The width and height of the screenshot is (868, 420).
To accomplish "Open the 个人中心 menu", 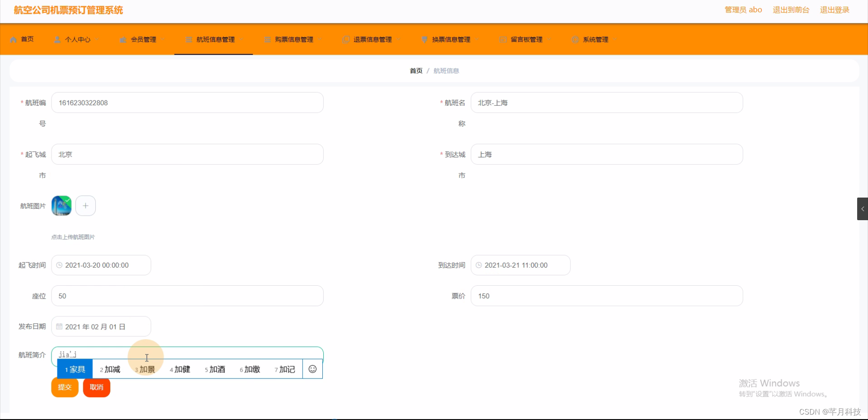I will [x=77, y=39].
